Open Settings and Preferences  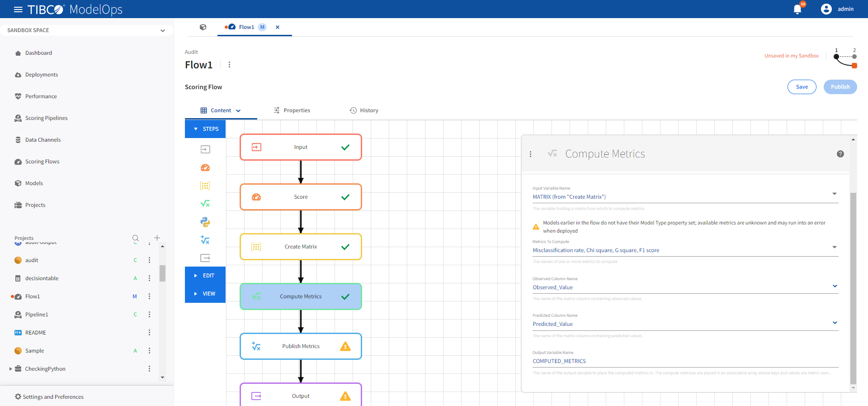click(x=53, y=397)
